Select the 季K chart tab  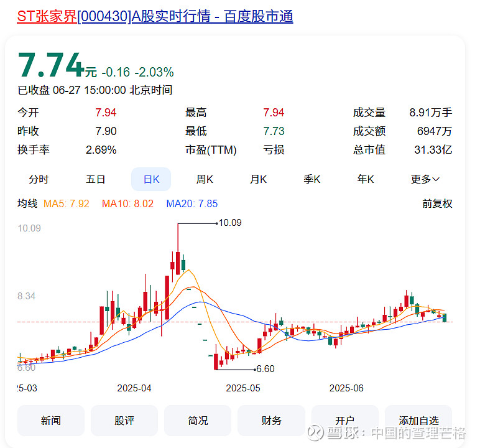(x=312, y=179)
